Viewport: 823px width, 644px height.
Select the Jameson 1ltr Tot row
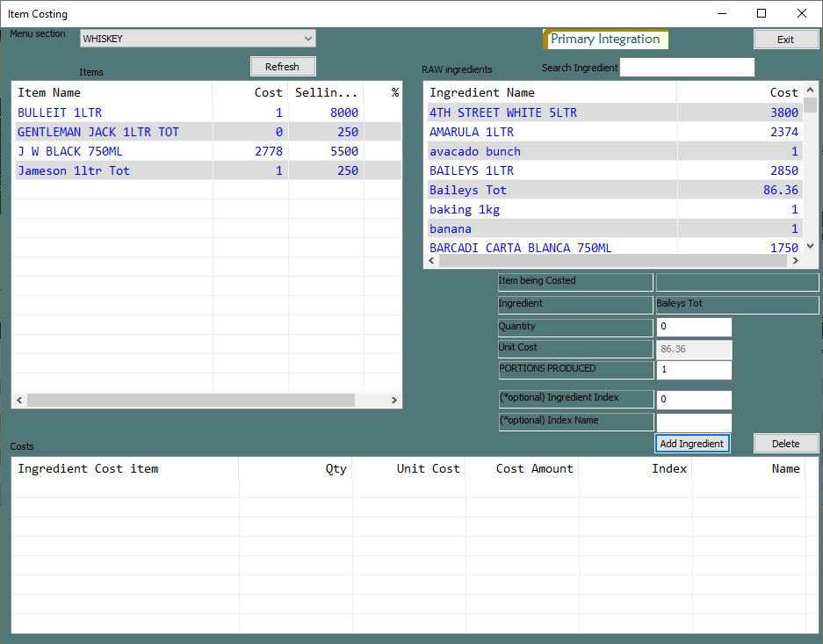[208, 170]
